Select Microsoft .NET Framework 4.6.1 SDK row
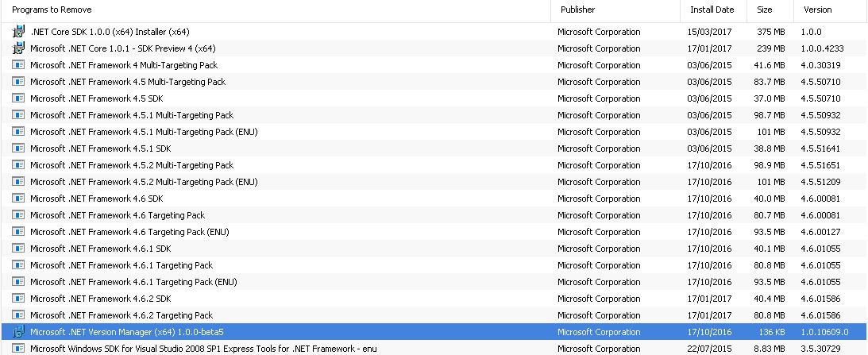This screenshot has width=868, height=355. pos(434,248)
